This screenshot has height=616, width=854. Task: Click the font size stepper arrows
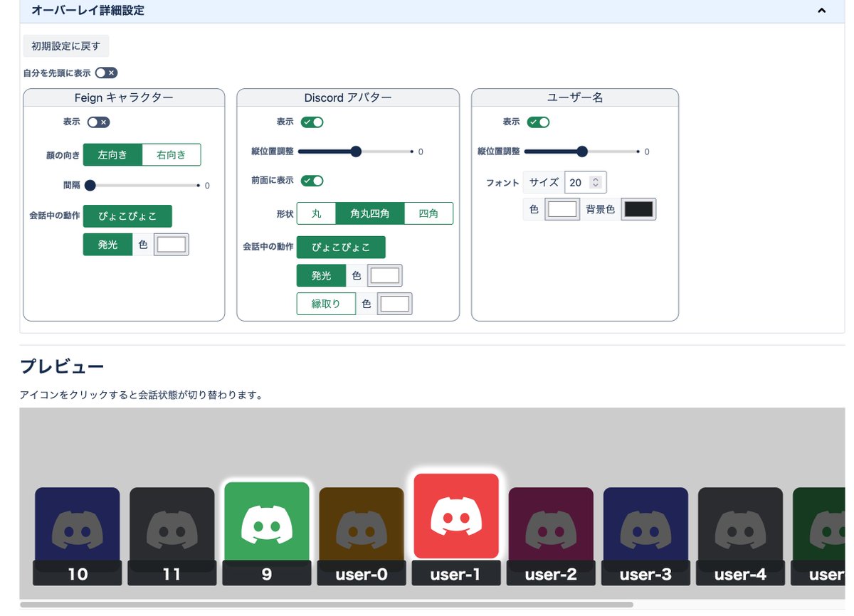pos(596,183)
